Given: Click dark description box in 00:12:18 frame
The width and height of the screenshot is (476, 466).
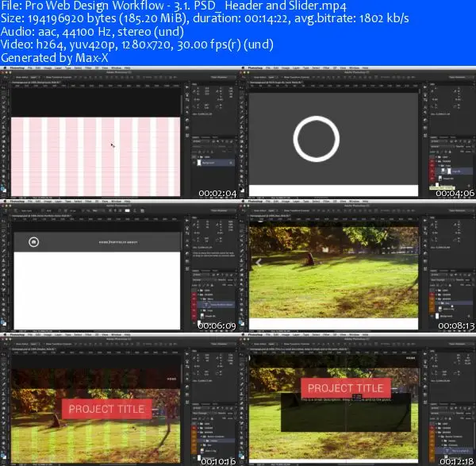Looking at the screenshot, I should [346, 412].
